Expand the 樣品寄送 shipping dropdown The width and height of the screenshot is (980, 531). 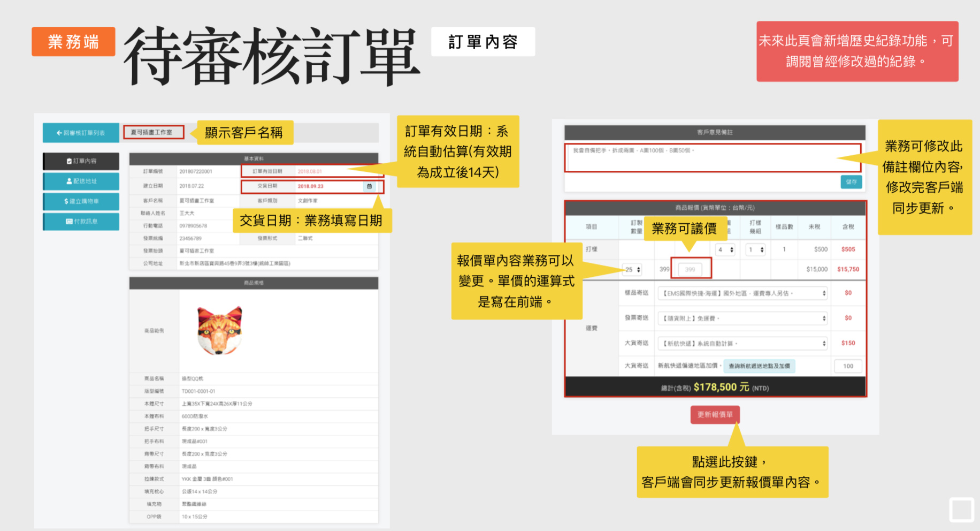click(x=742, y=293)
